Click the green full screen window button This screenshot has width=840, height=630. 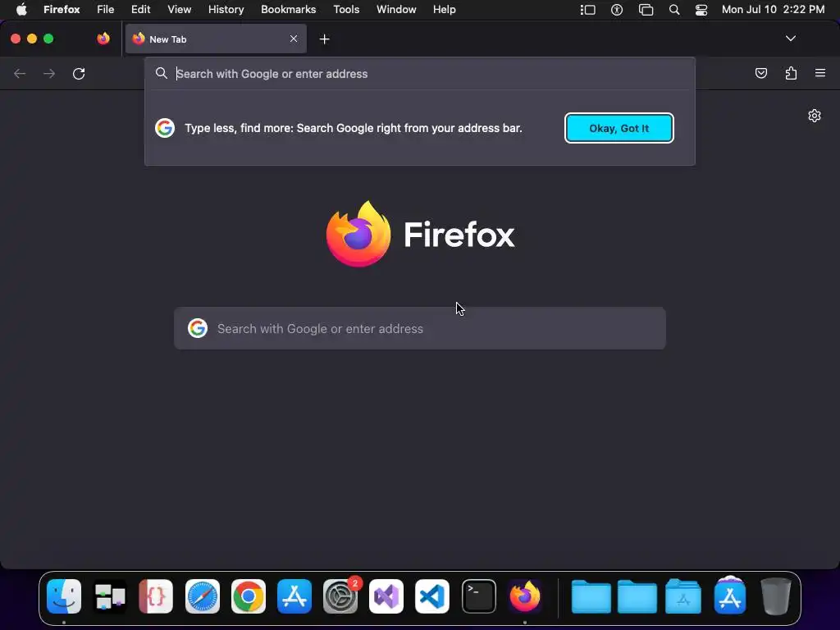tap(48, 39)
